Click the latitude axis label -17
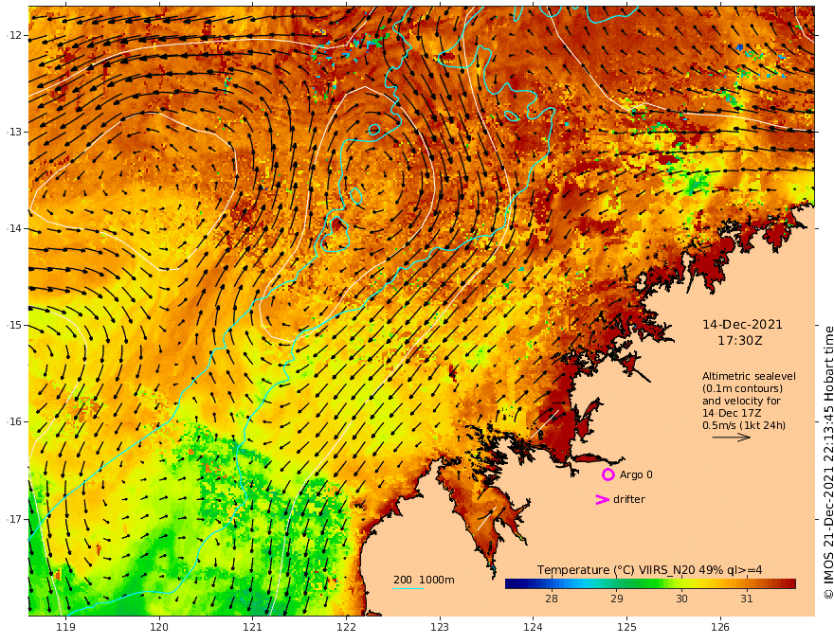This screenshot has width=834, height=644. point(14,519)
